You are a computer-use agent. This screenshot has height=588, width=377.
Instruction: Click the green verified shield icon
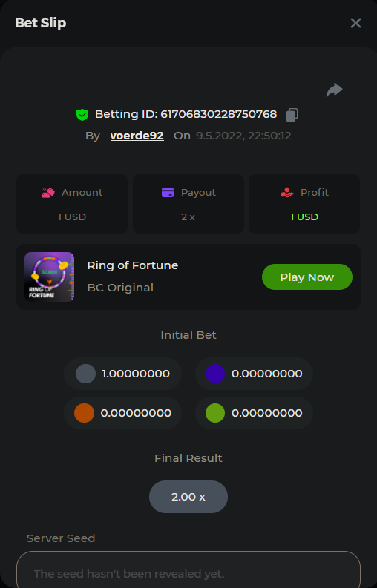coord(82,115)
